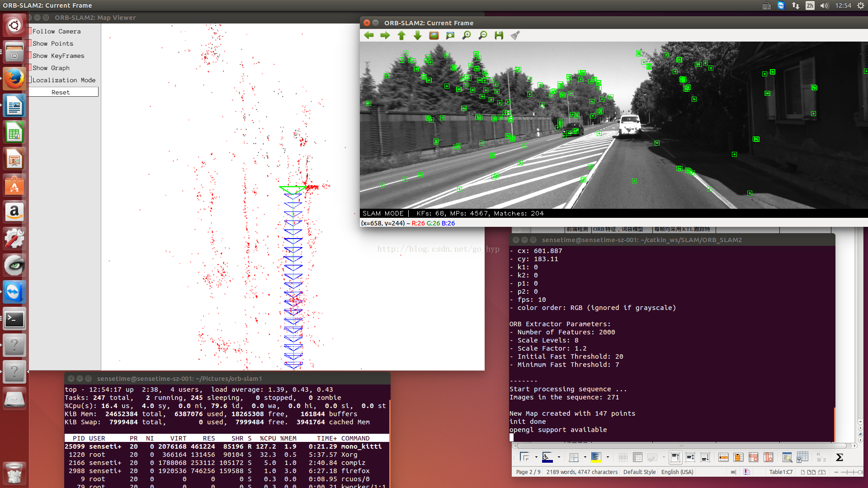
Task: Click fit-image-to-window magnifier icon
Action: [x=450, y=35]
